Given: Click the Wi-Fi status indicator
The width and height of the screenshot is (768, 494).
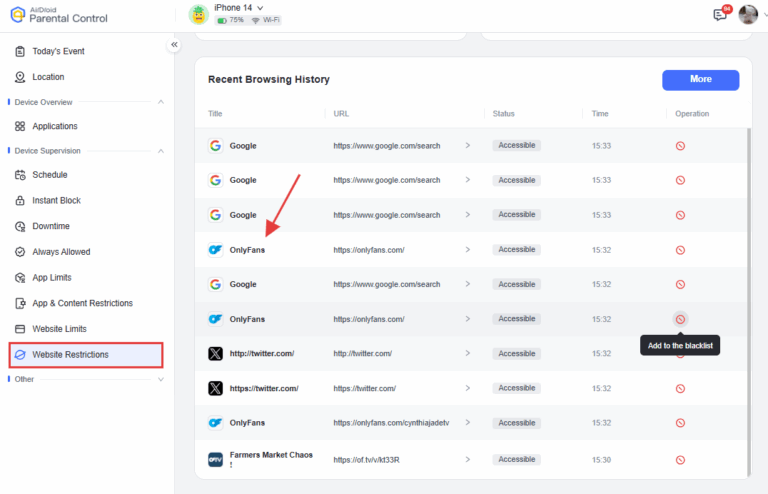Looking at the screenshot, I should (266, 20).
